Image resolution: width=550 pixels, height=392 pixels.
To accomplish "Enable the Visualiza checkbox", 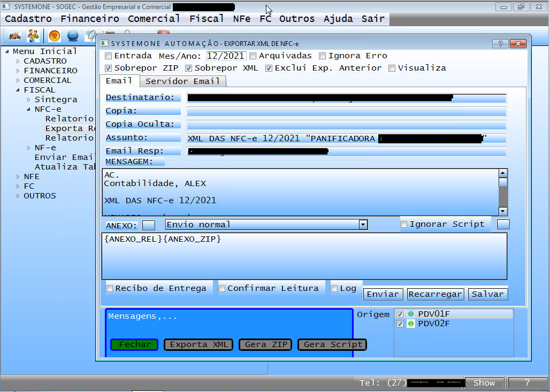I will click(392, 68).
